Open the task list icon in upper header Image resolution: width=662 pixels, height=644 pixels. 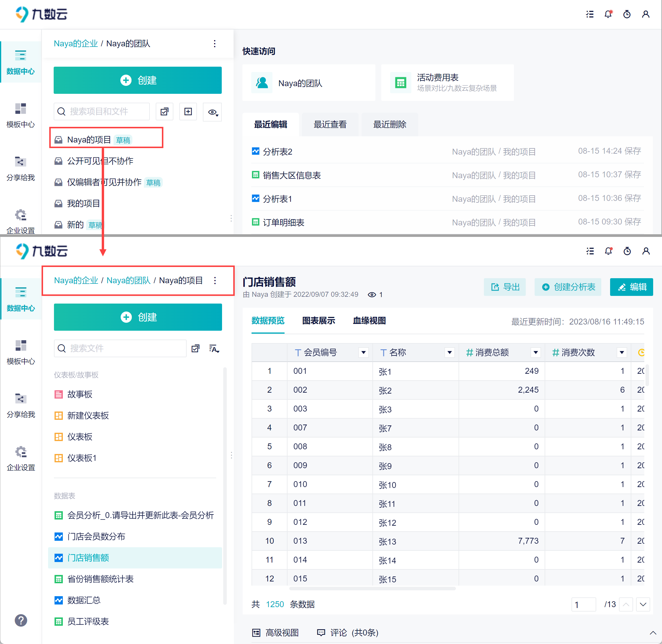590,14
